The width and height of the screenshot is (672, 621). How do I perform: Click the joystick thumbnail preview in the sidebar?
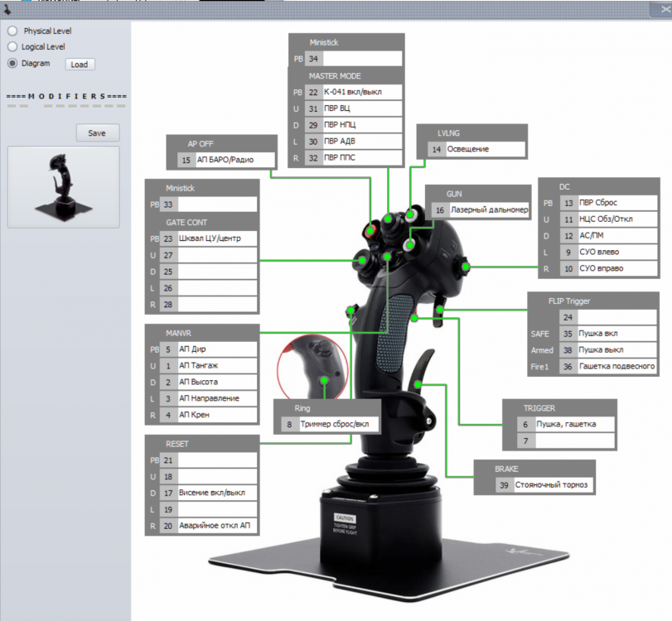click(63, 186)
